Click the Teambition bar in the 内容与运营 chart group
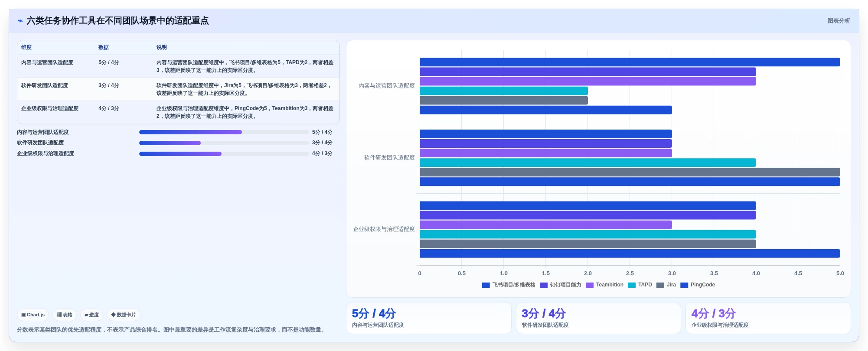The width and height of the screenshot is (868, 351). [x=587, y=81]
